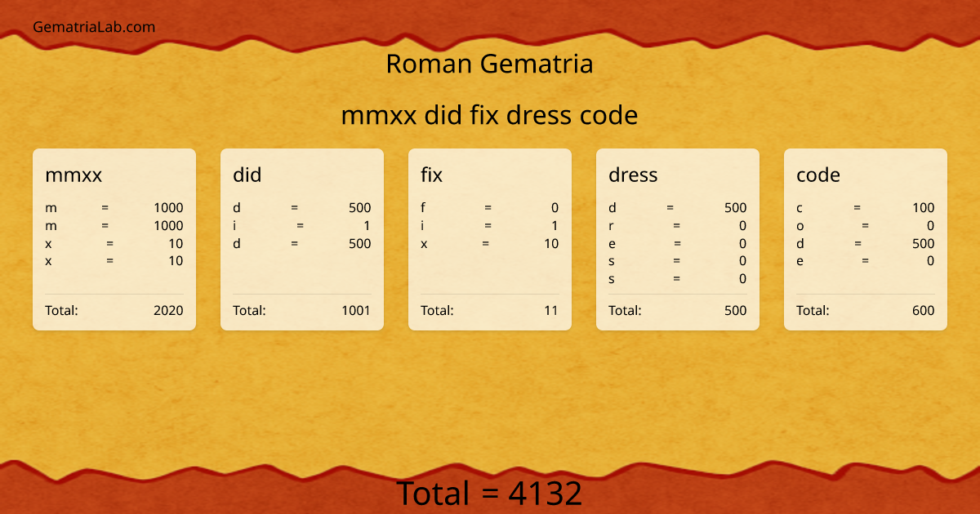The width and height of the screenshot is (980, 514).
Task: Click the phrase 'mmxx did fix dress code'
Action: tap(489, 115)
